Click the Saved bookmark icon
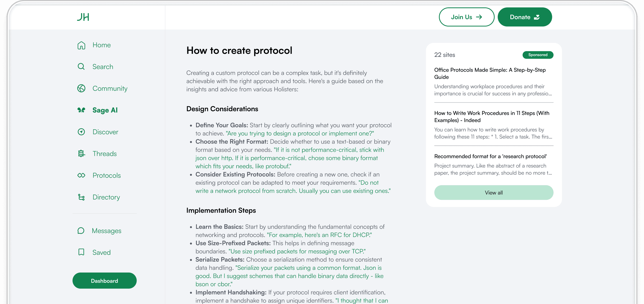Screen dimensions: 644x304 pyautogui.click(x=81, y=252)
